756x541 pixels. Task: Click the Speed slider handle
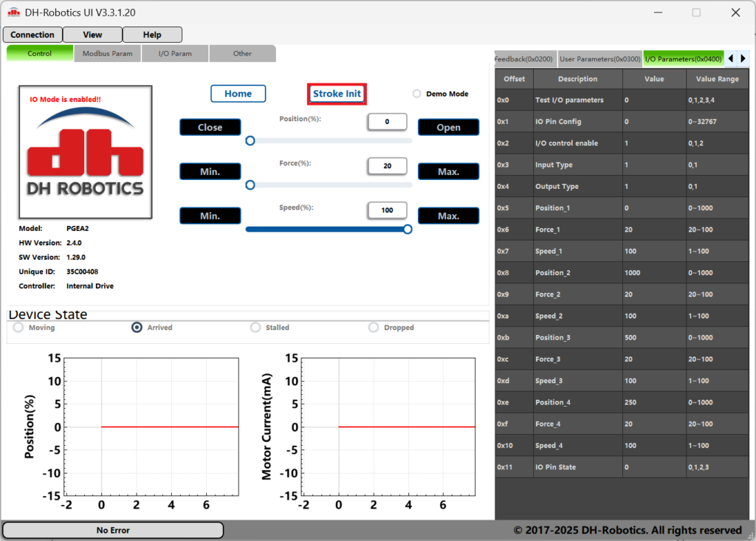pos(408,230)
